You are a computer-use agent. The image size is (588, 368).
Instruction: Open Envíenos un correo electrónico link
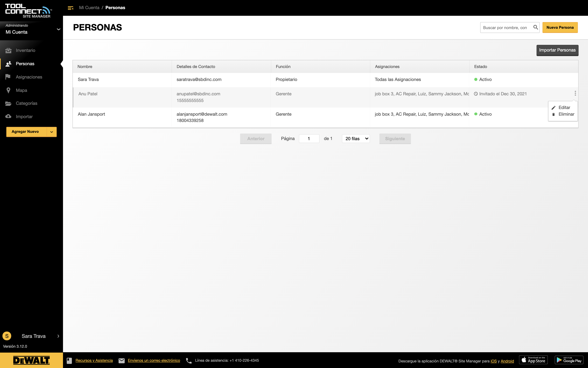pos(154,360)
